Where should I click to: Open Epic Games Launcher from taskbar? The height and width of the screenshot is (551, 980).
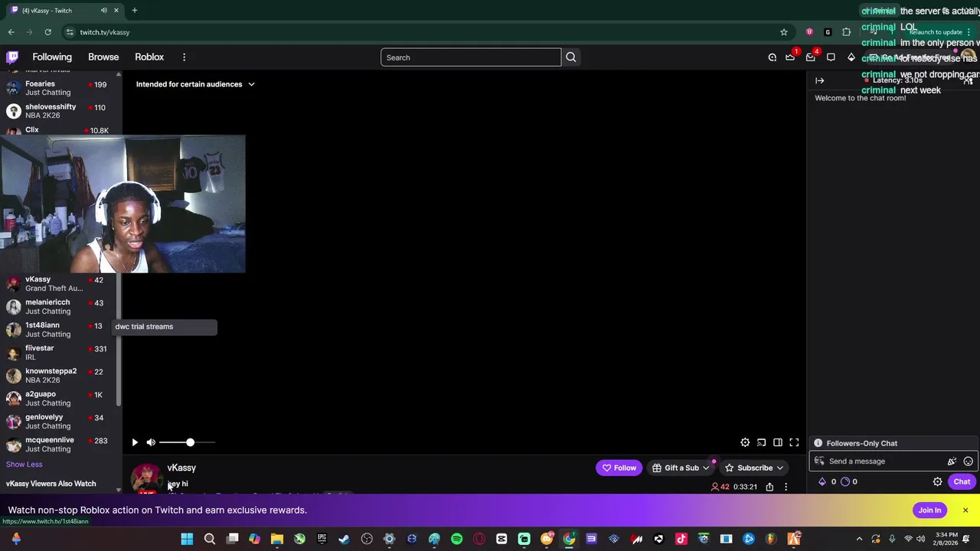click(322, 539)
